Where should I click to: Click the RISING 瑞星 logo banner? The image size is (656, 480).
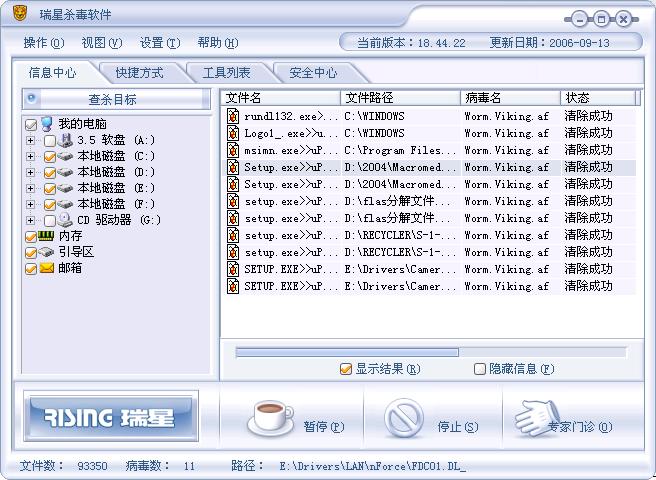click(x=111, y=416)
